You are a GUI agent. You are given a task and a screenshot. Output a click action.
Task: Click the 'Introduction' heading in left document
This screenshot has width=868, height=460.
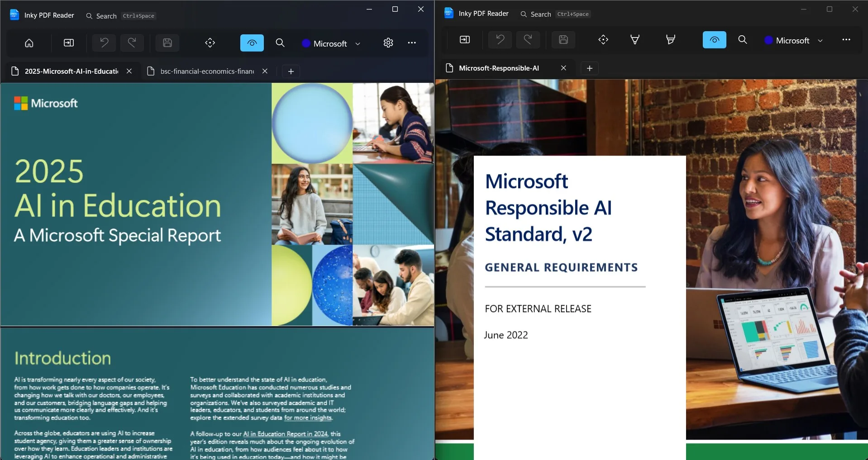tap(62, 358)
